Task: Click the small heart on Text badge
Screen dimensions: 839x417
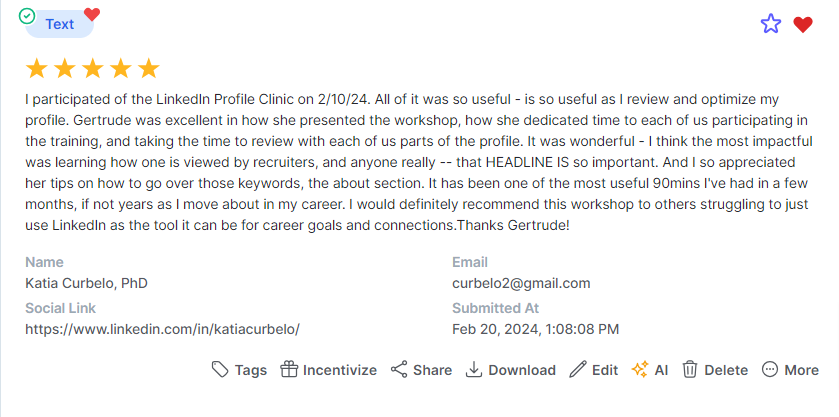Action: [92, 14]
